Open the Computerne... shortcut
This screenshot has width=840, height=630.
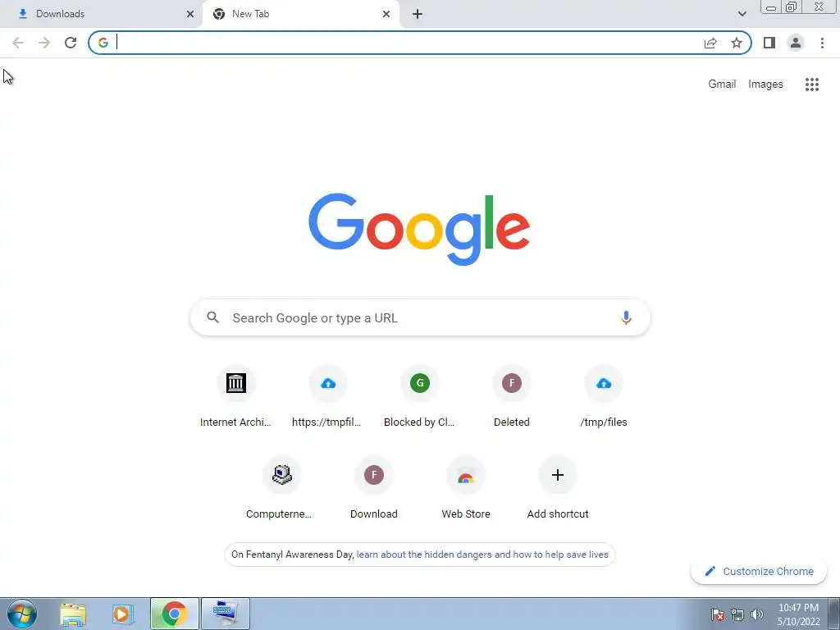coord(282,489)
